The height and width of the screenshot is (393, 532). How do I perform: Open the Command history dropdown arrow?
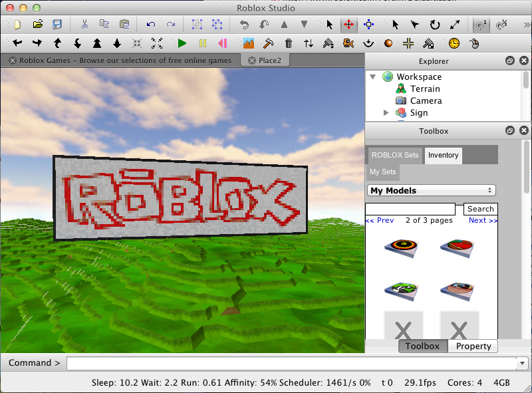point(522,364)
